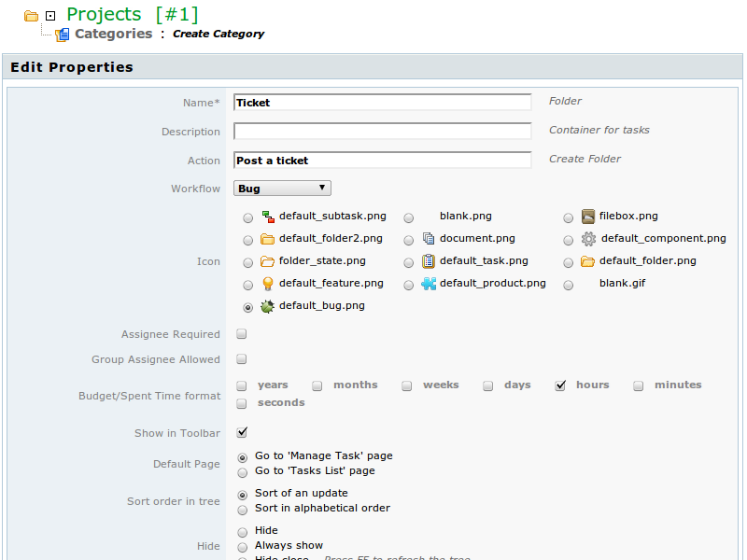Select the Always show radio option
Image resolution: width=747 pixels, height=560 pixels.
(243, 547)
